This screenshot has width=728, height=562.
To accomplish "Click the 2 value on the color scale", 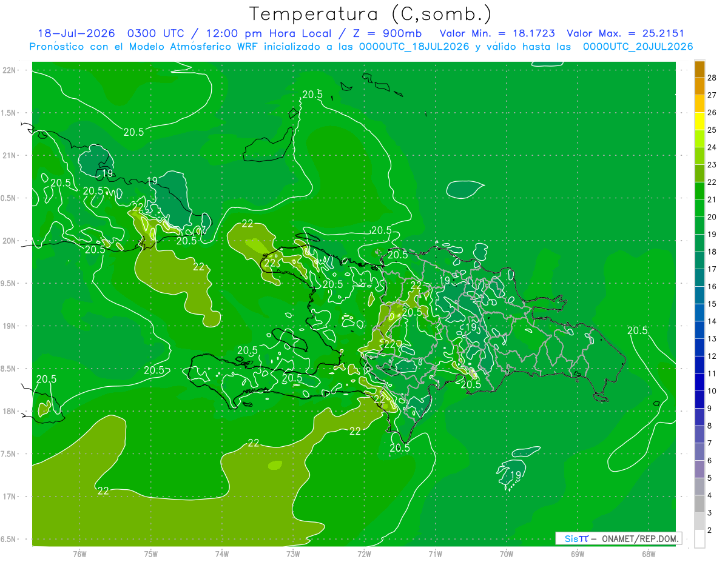I will [x=710, y=530].
